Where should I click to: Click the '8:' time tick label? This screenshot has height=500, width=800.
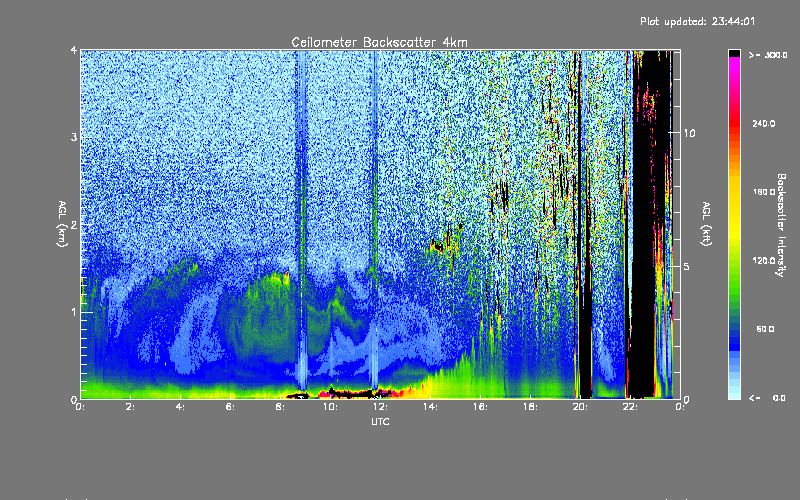coord(280,407)
